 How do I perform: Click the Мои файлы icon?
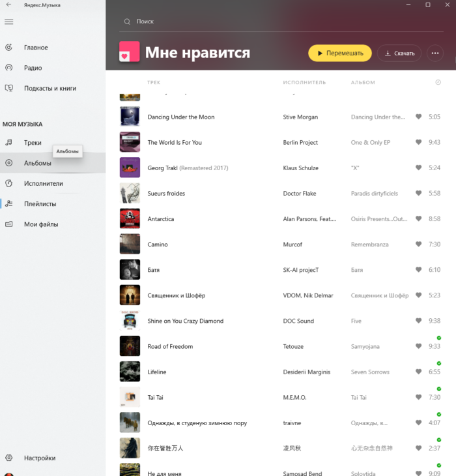click(8, 224)
